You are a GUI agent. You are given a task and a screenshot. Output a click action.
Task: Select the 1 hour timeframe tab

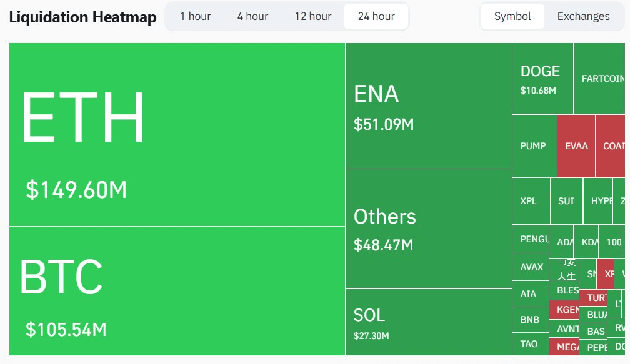point(195,16)
